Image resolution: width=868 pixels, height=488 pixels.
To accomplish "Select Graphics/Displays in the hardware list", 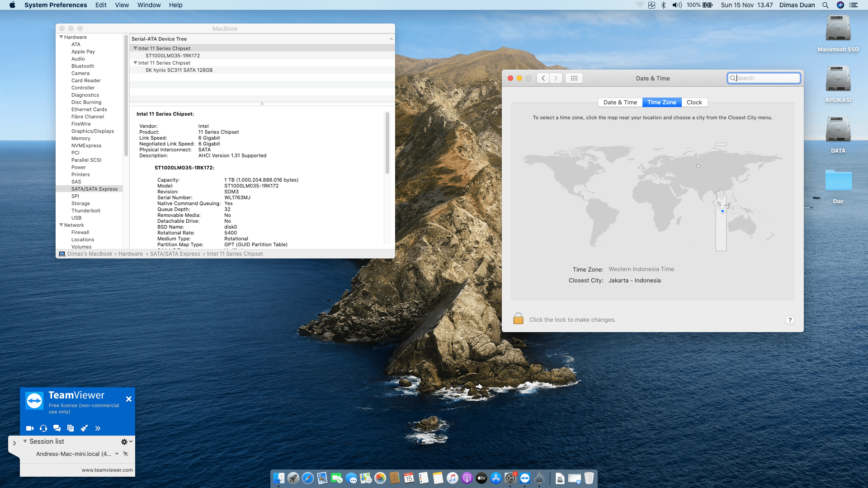I will [x=93, y=131].
